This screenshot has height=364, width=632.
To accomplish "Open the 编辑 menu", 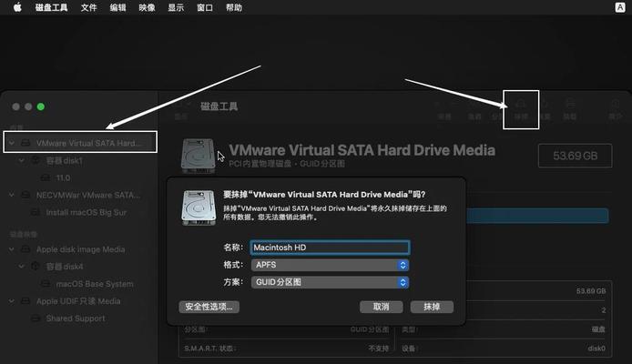I will tap(117, 7).
